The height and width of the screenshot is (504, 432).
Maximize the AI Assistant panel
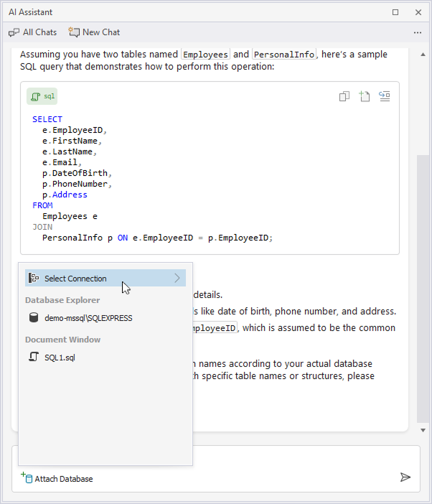tap(395, 12)
